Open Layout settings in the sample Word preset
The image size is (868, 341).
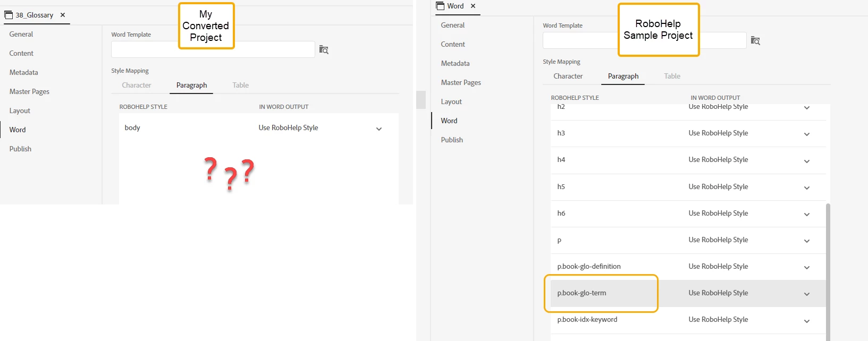[451, 101]
